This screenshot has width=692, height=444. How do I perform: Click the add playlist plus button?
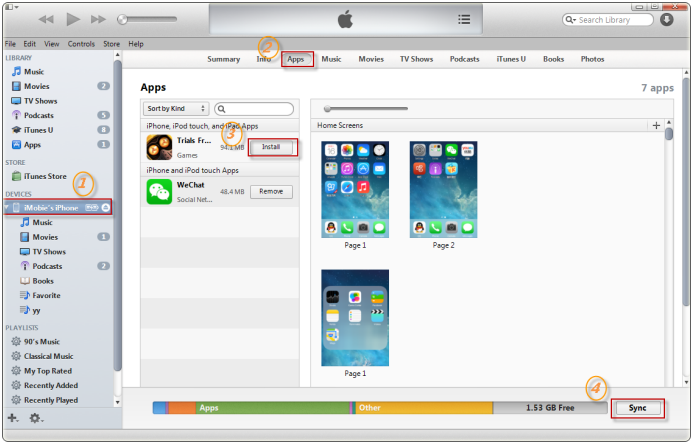click(13, 418)
